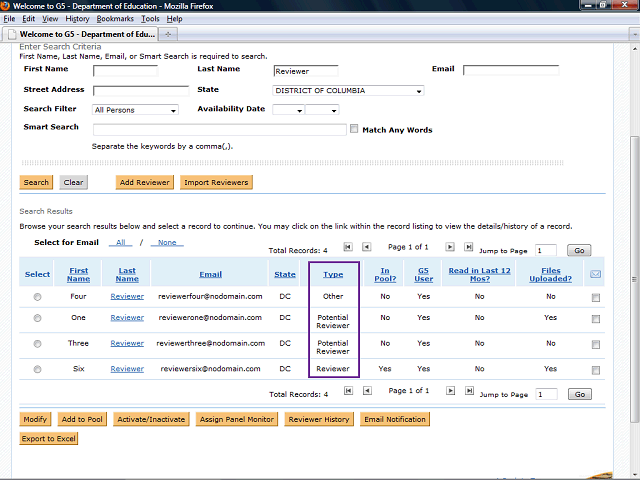The height and width of the screenshot is (480, 640).
Task: Open the Bookmarks menu
Action: click(x=115, y=18)
